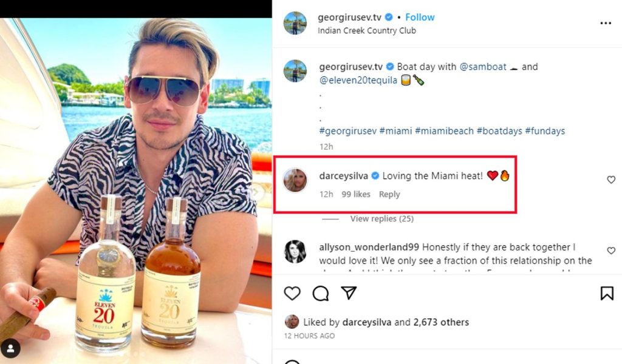Save the post with the bookmark icon
The image size is (622, 364).
coord(607,294)
